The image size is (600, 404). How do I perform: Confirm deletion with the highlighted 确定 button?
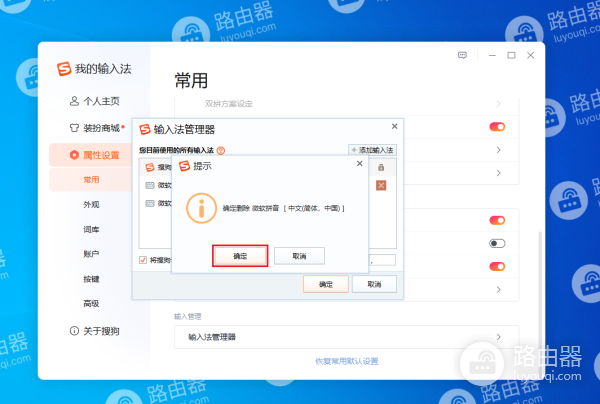(240, 256)
